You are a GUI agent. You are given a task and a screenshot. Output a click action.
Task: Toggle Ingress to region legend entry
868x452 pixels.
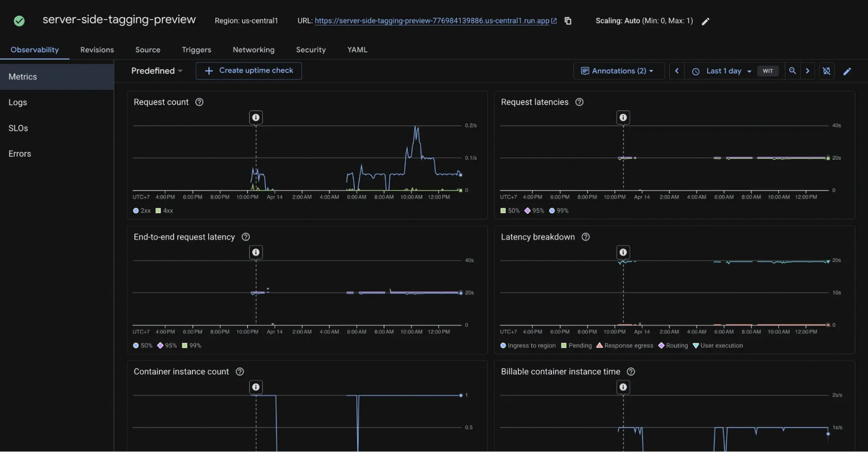tap(528, 346)
